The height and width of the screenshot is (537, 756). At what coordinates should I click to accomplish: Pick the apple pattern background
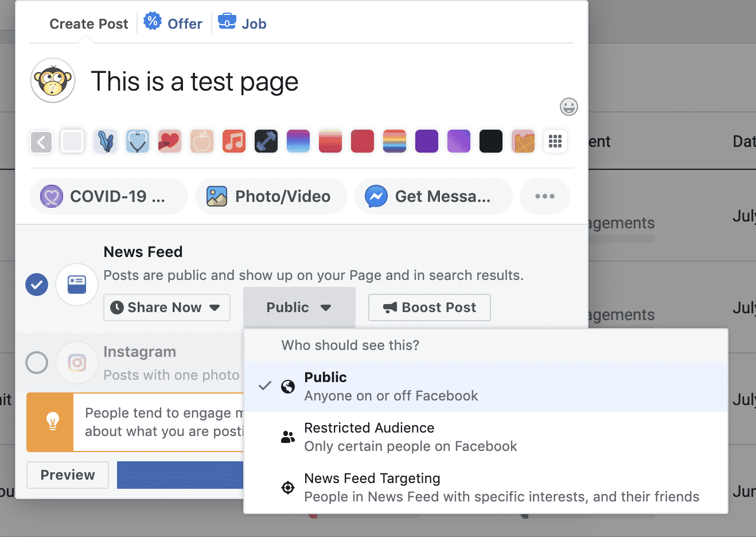(x=202, y=141)
